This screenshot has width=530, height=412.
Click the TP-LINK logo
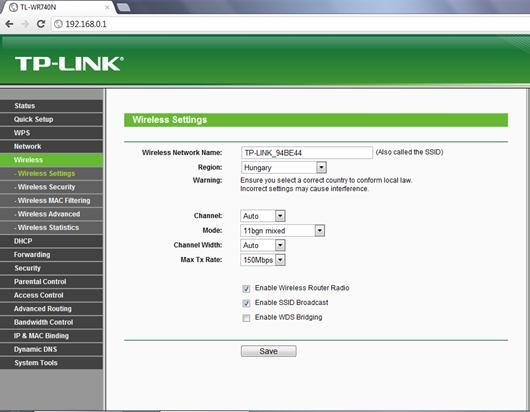69,64
